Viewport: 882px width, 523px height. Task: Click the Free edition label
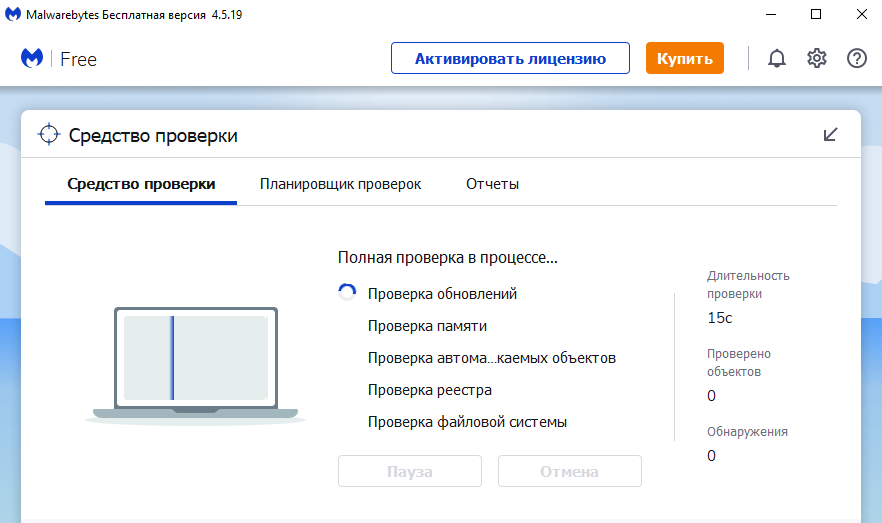click(78, 59)
